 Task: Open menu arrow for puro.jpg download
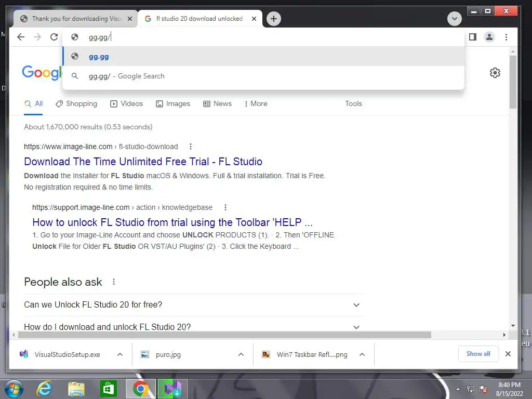click(x=241, y=354)
